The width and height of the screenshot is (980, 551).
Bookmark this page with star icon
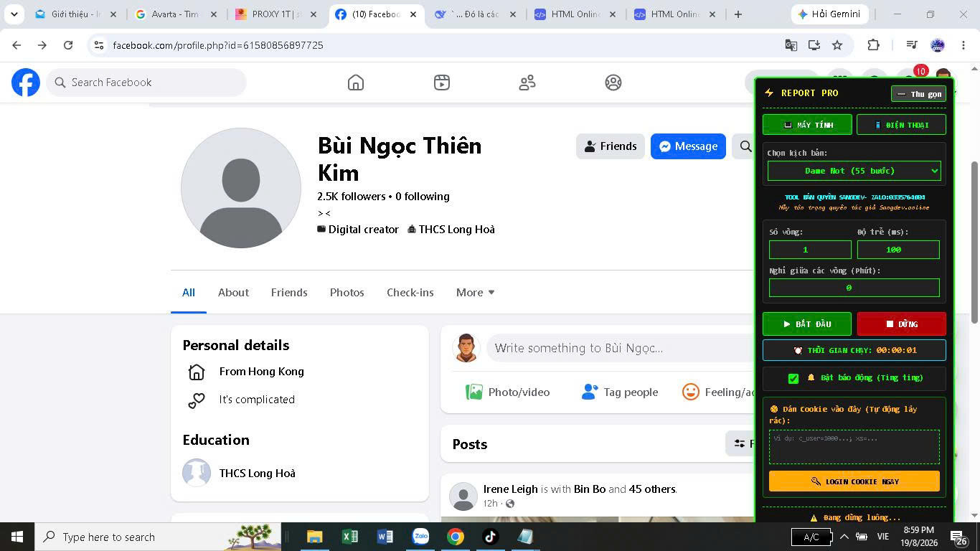(837, 45)
